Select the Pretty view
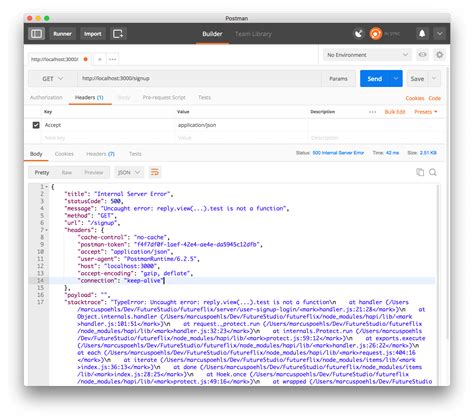Image resolution: width=474 pixels, height=420 pixels. [42, 172]
